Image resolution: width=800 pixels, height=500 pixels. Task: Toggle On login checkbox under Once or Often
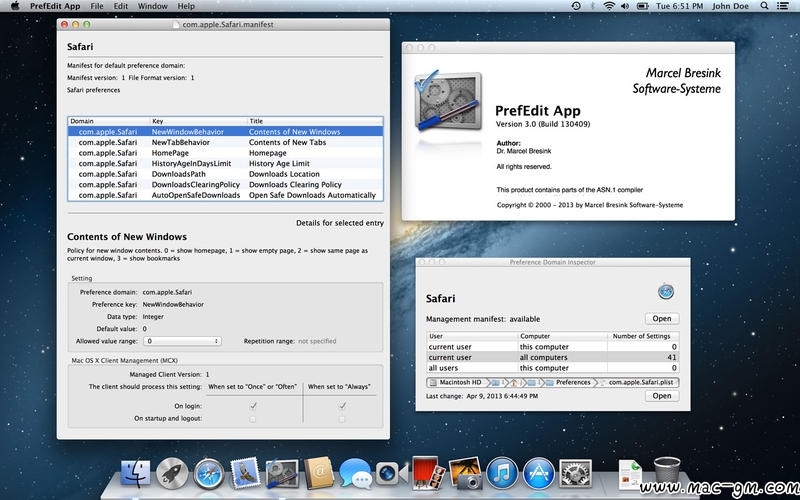click(253, 406)
